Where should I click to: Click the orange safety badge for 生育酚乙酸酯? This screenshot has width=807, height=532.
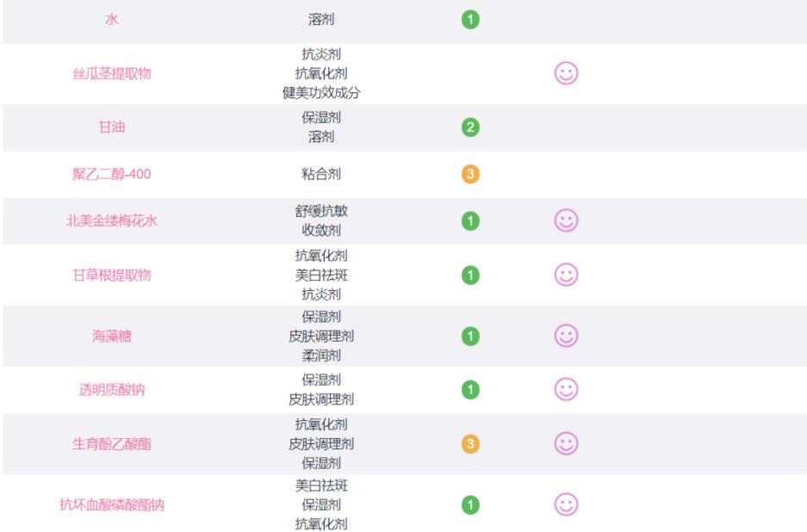click(470, 443)
